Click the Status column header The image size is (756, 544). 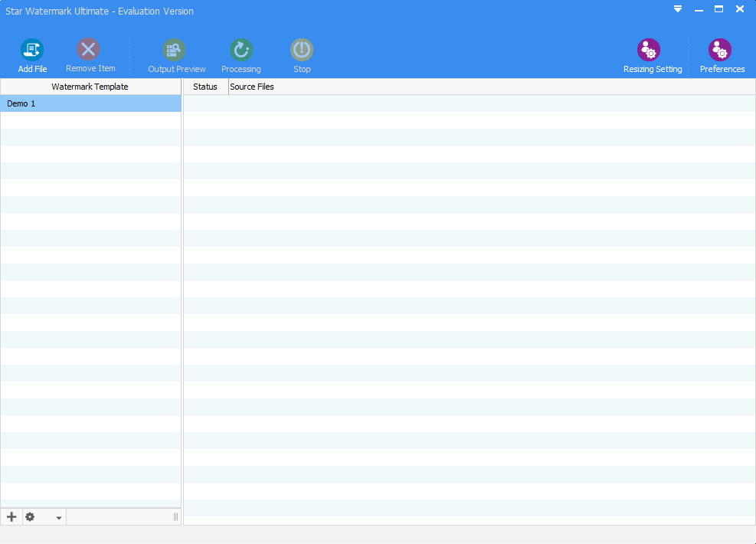pyautogui.click(x=206, y=87)
